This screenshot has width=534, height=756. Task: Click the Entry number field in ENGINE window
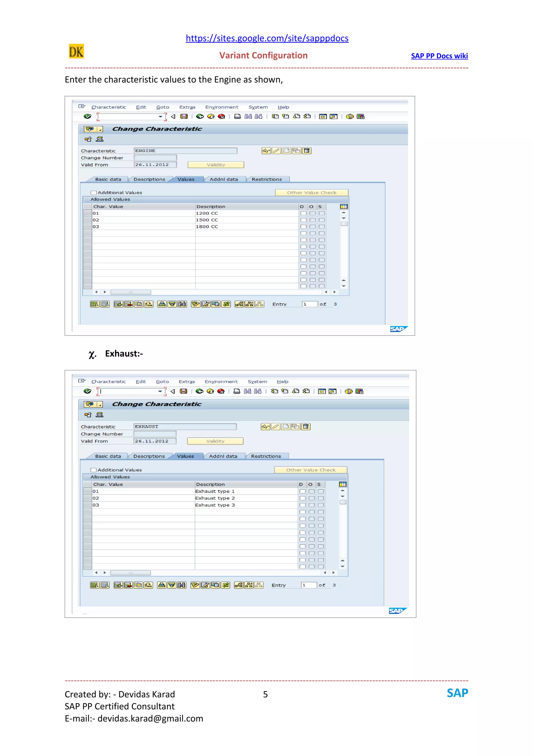coord(310,304)
